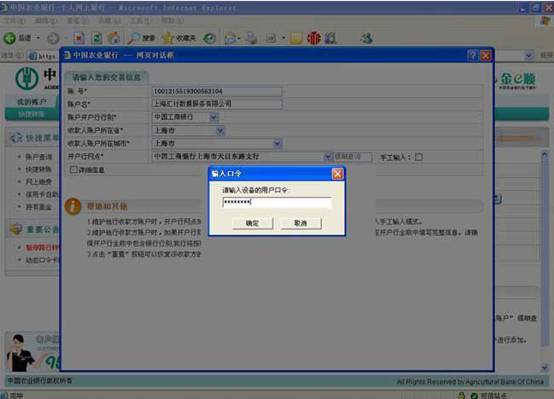554x399 pixels.
Task: Click the 账户名 account name field
Action: pyautogui.click(x=217, y=104)
